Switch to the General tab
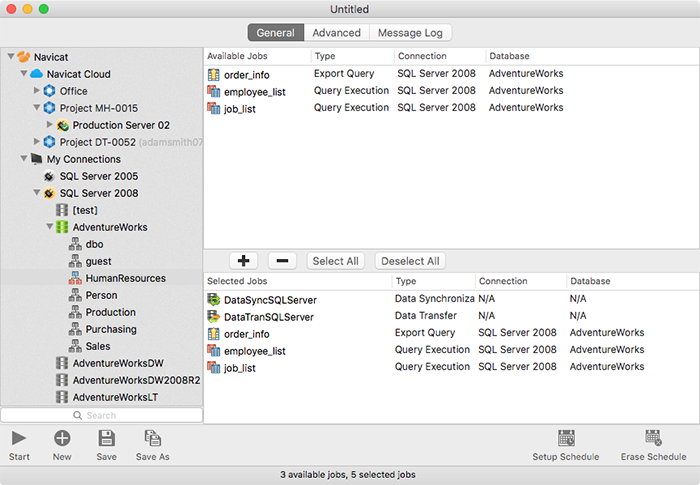This screenshot has width=700, height=485. (275, 33)
